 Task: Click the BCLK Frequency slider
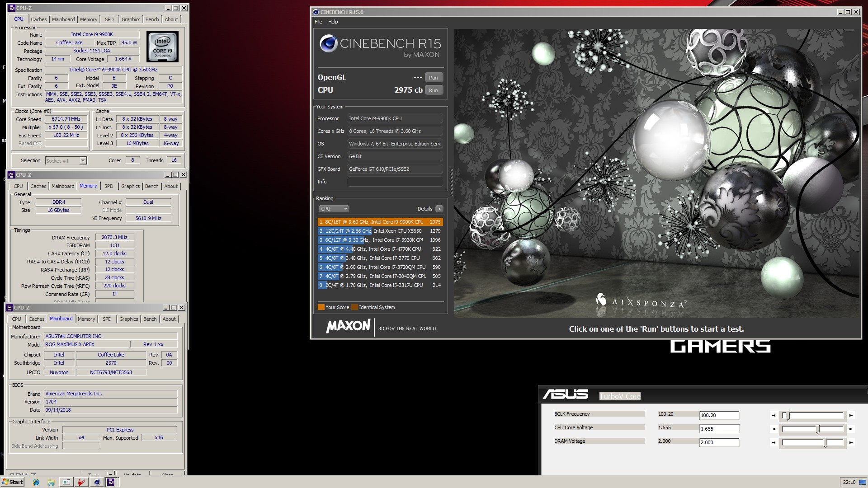coord(812,415)
